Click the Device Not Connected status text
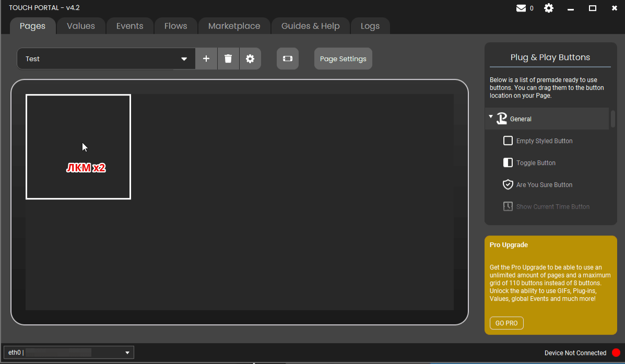Image resolution: width=625 pixels, height=364 pixels. click(x=575, y=353)
